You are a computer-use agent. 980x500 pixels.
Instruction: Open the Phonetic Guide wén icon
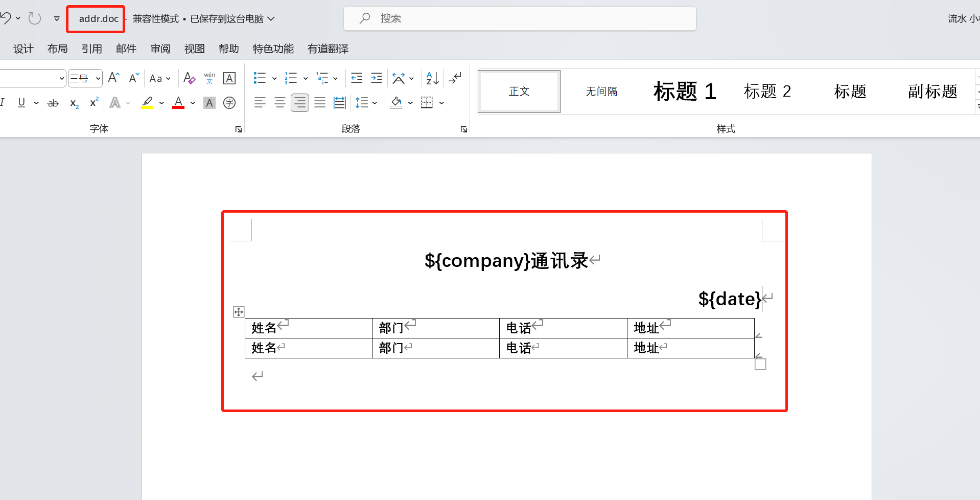209,78
